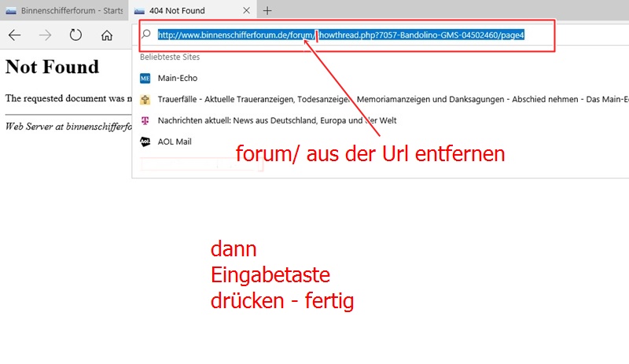Click the Binnenschifferforum tab favicon
This screenshot has height=364, width=629.
click(x=11, y=10)
